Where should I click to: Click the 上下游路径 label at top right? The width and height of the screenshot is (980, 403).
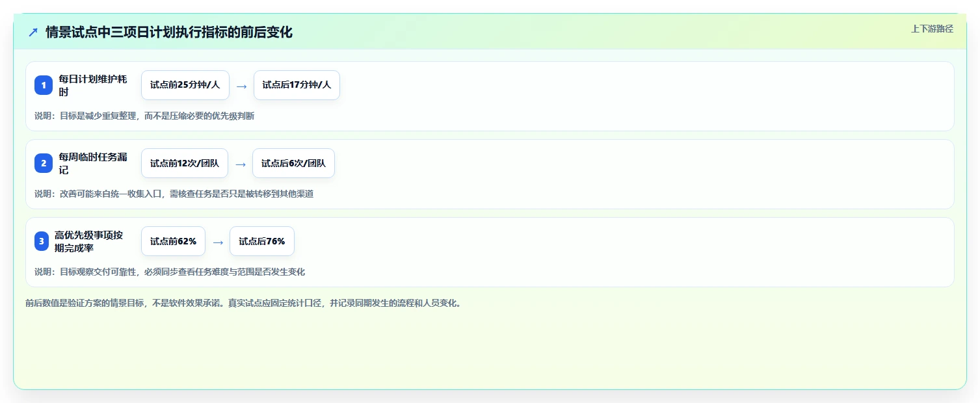pos(933,29)
